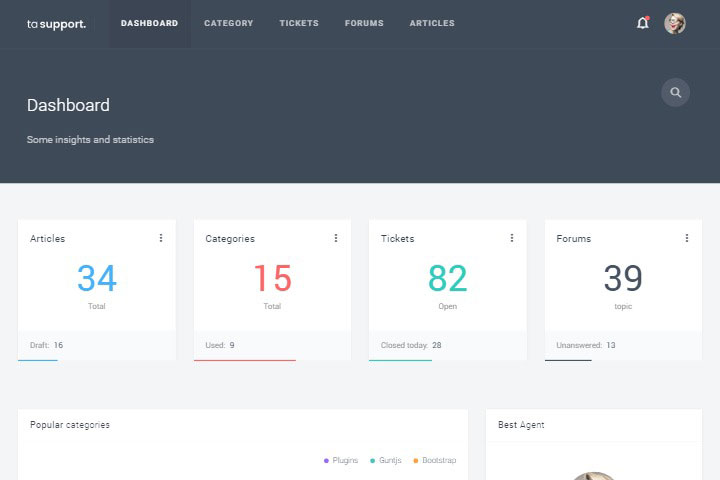The image size is (720, 480).
Task: Click the 34 total articles number
Action: click(x=97, y=278)
